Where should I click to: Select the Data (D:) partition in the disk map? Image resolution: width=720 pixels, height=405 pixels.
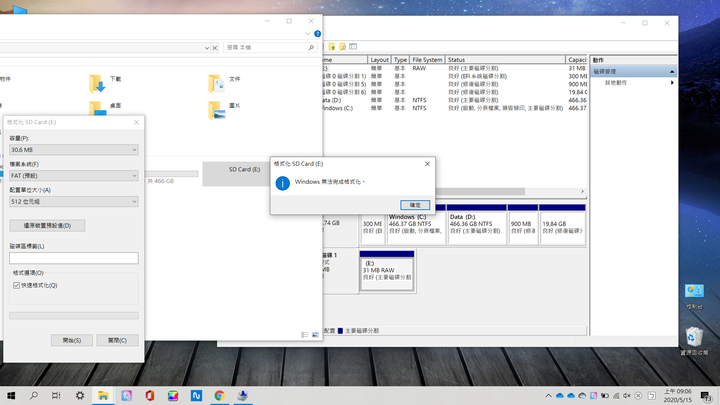477,224
